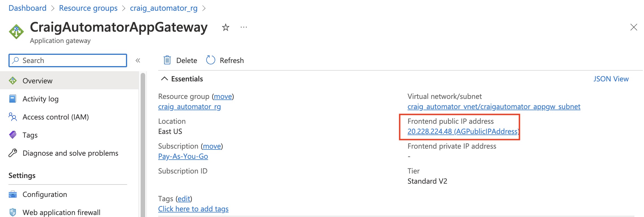The image size is (644, 217).
Task: Open Configuration under Settings
Action: tap(45, 194)
